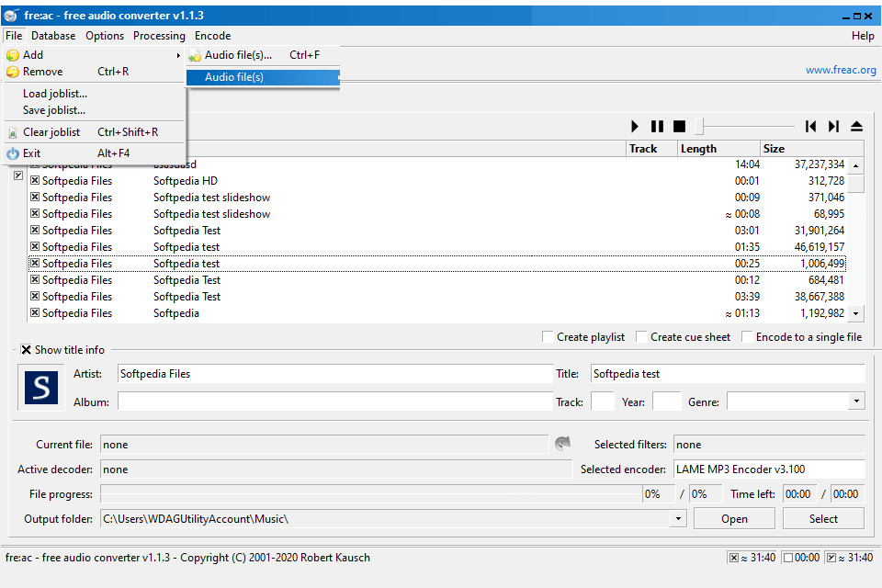The width and height of the screenshot is (882, 588).
Task: Enable the Create playlist checkbox
Action: (548, 337)
